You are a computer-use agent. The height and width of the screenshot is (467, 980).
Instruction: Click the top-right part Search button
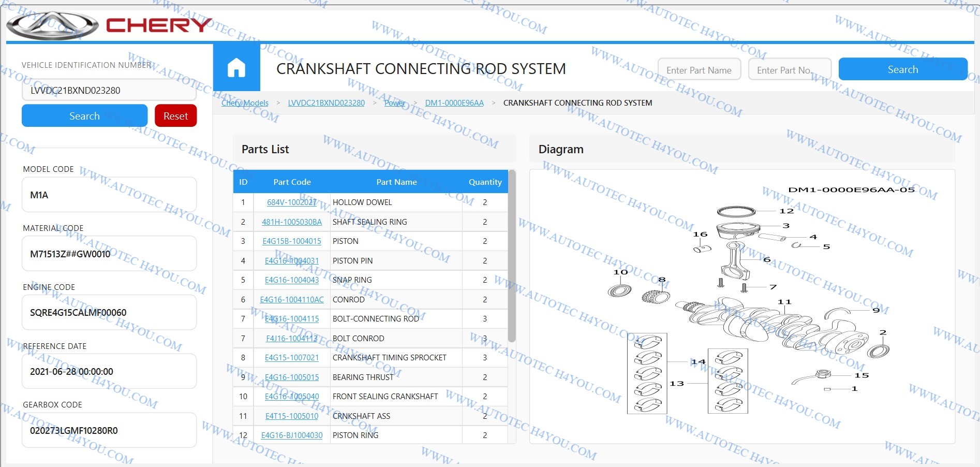point(902,69)
